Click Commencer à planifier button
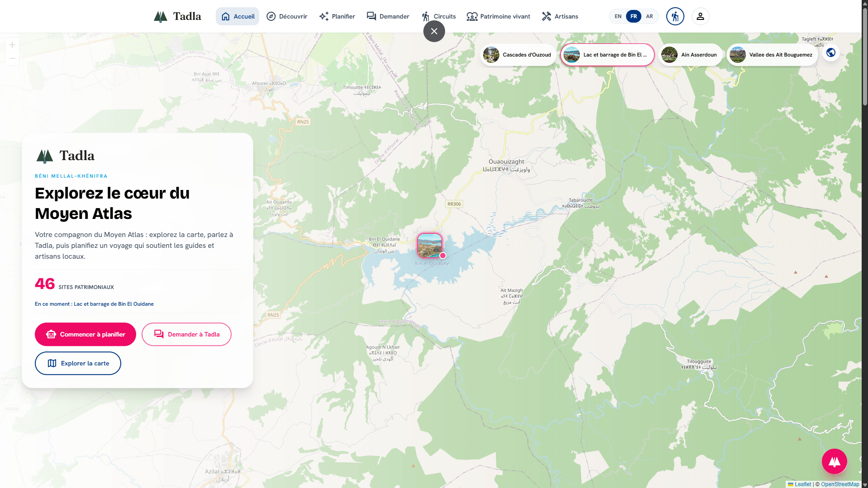 85,334
